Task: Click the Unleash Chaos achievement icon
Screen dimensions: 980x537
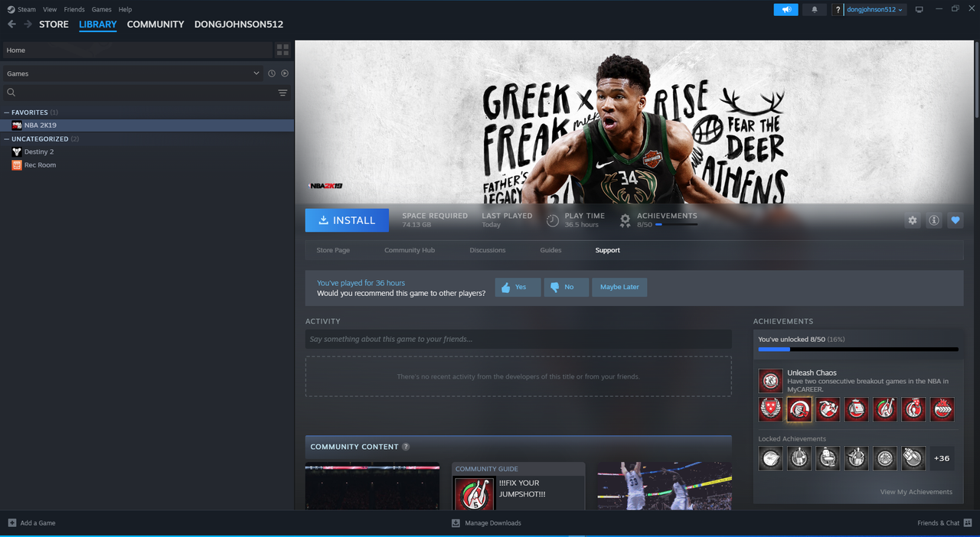Action: pyautogui.click(x=771, y=381)
